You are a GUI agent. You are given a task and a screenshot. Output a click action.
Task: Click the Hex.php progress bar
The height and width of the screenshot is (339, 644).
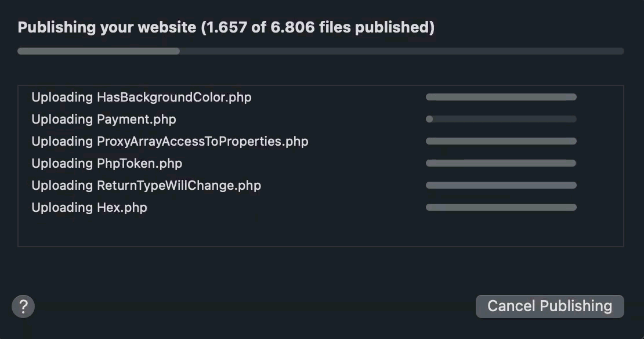click(x=501, y=207)
